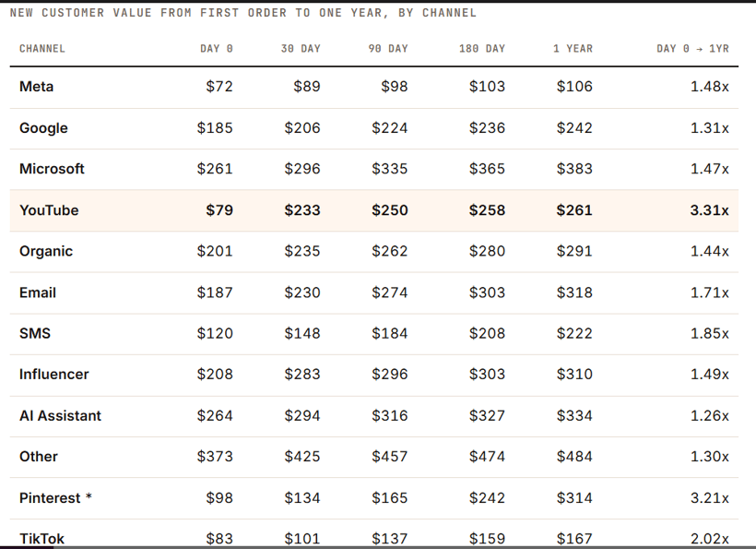The image size is (756, 549).
Task: Click the Google channel name
Action: (43, 128)
